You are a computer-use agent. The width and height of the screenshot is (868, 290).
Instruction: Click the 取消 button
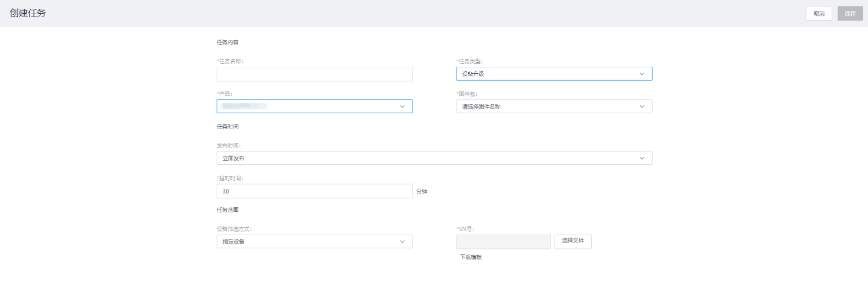[818, 13]
